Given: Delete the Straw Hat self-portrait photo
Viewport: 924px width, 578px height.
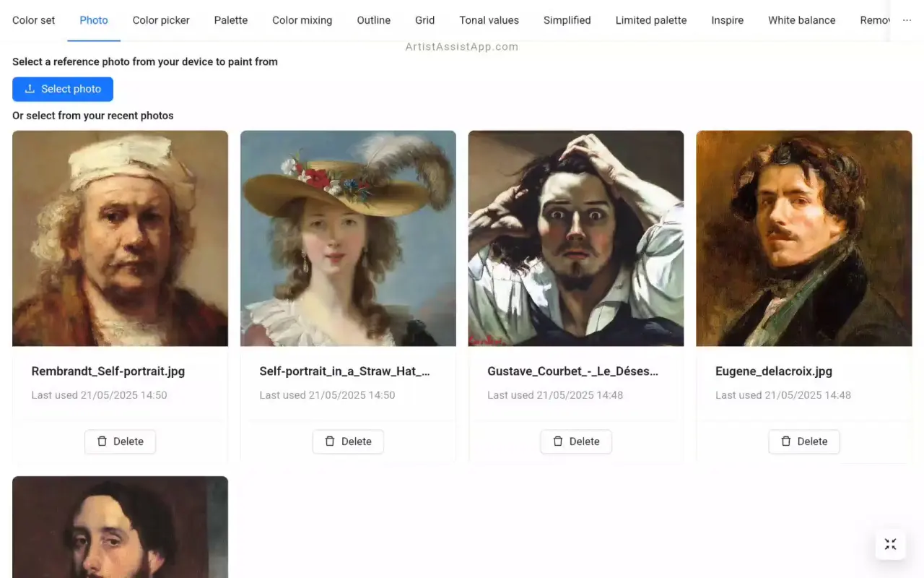Looking at the screenshot, I should point(348,441).
